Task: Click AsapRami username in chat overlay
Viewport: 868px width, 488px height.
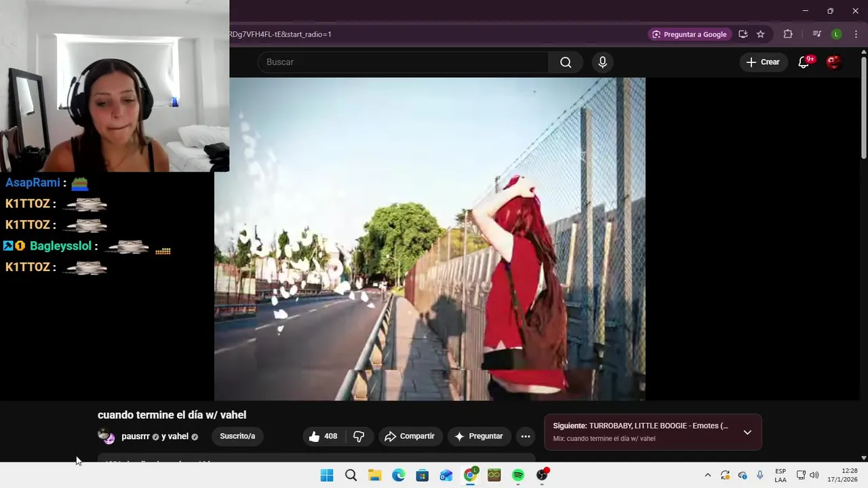Action: coord(33,183)
